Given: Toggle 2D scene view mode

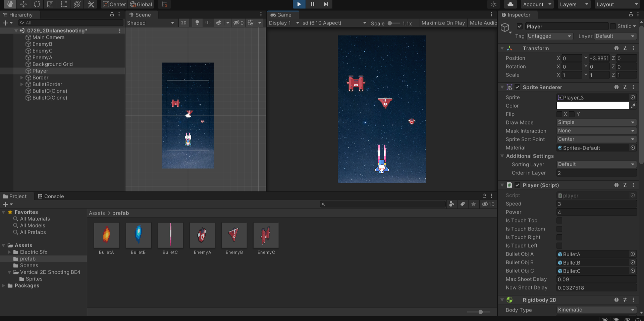Looking at the screenshot, I should pos(183,23).
